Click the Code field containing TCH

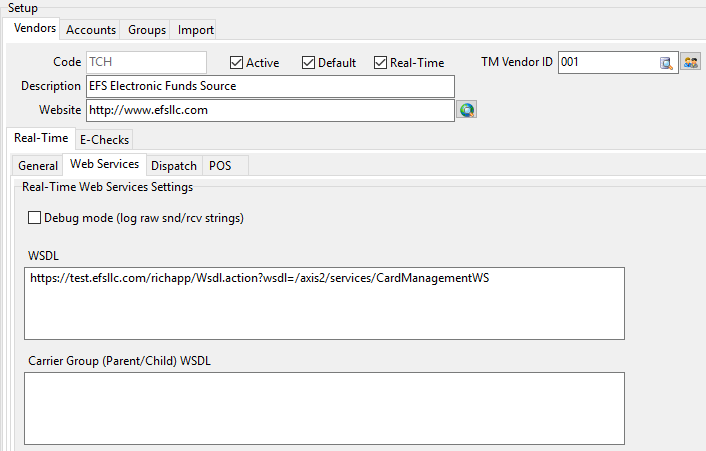[x=146, y=62]
